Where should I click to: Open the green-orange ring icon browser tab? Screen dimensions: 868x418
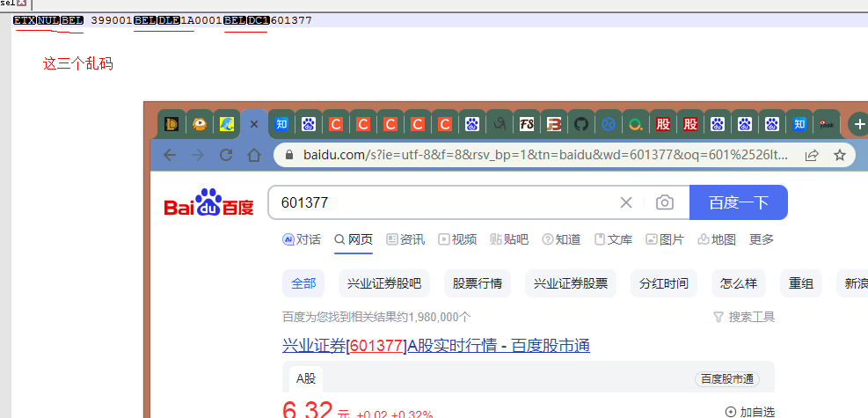(x=636, y=125)
